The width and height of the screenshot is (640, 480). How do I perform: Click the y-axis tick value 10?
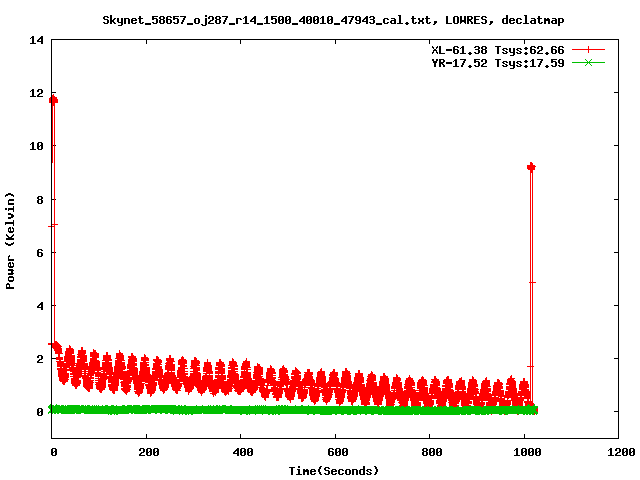(x=36, y=146)
